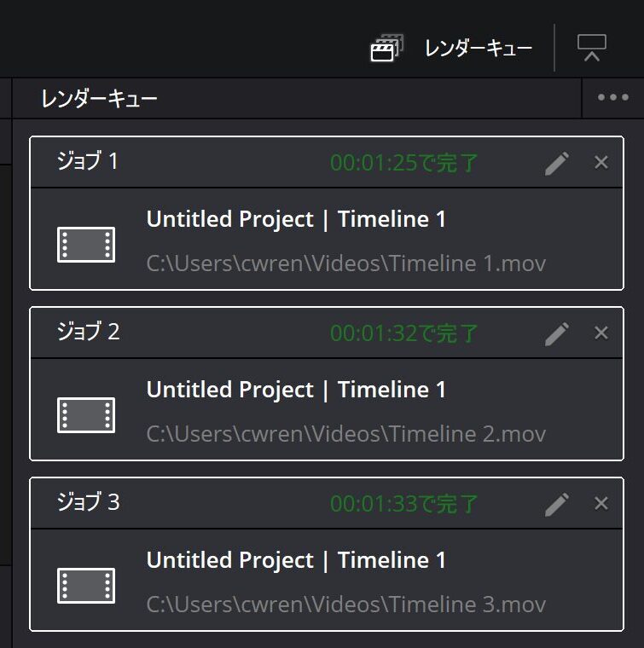The width and height of the screenshot is (644, 648).
Task: Click the expand panel icon at top right
Action: click(x=591, y=48)
